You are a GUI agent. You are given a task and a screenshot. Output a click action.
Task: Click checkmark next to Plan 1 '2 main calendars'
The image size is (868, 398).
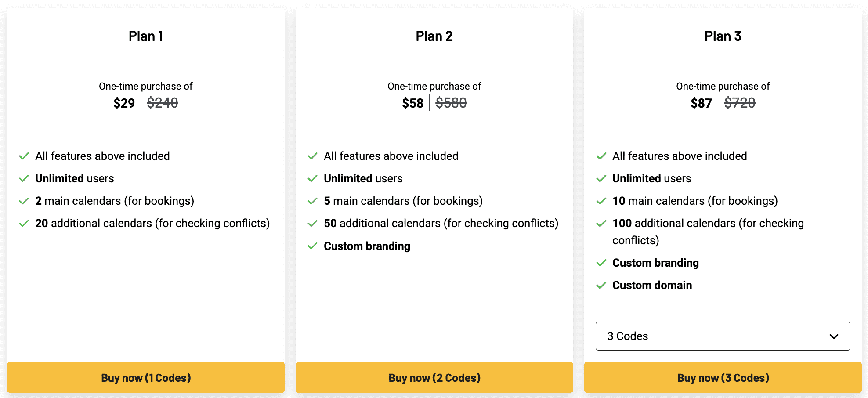pos(24,201)
